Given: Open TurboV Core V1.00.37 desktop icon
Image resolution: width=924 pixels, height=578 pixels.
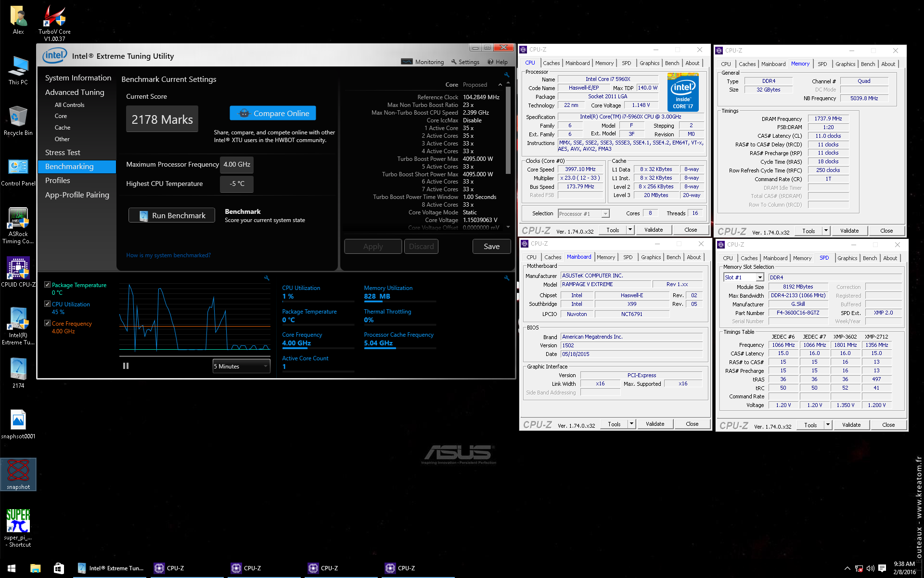Looking at the screenshot, I should click(54, 23).
